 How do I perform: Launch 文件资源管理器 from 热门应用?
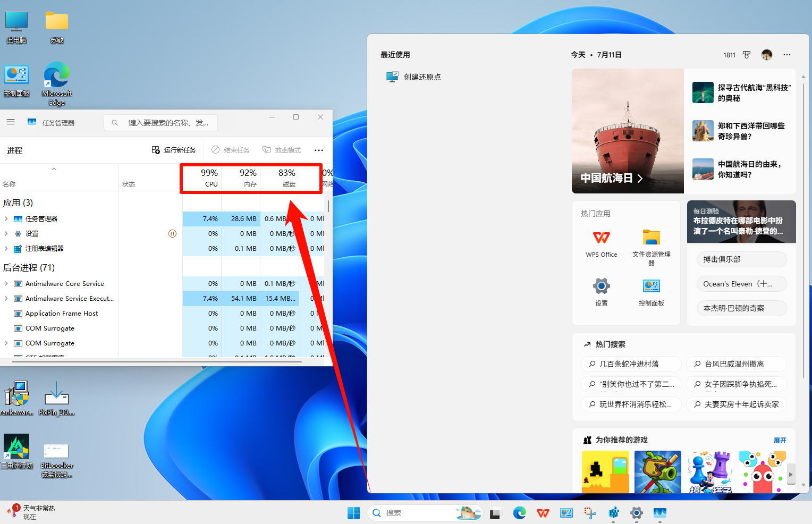click(652, 247)
